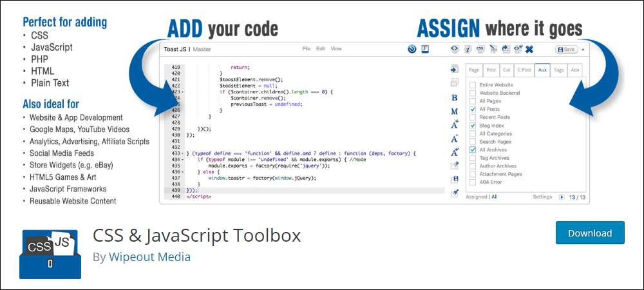The height and width of the screenshot is (290, 644).
Task: Toggle the Attachment Pages checkbox
Action: (473, 174)
